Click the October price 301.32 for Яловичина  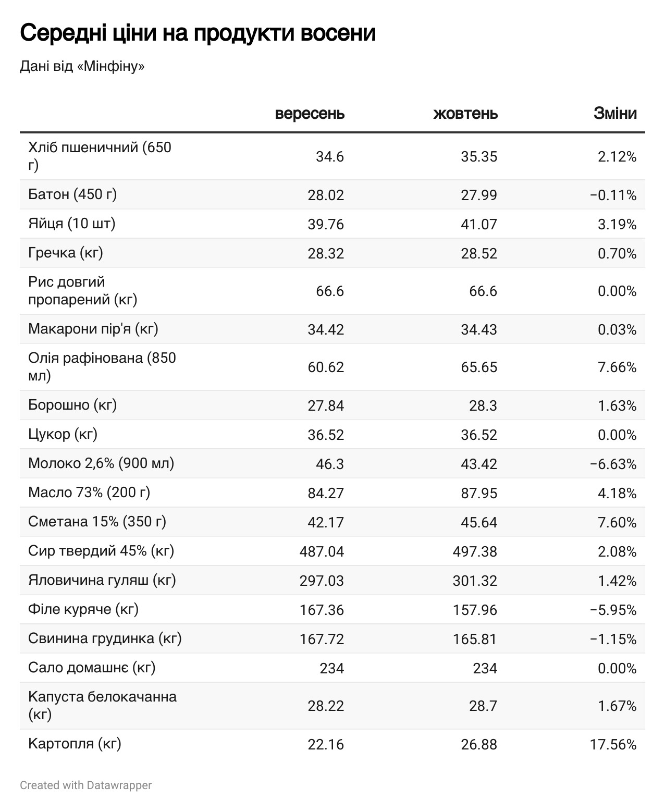(475, 581)
